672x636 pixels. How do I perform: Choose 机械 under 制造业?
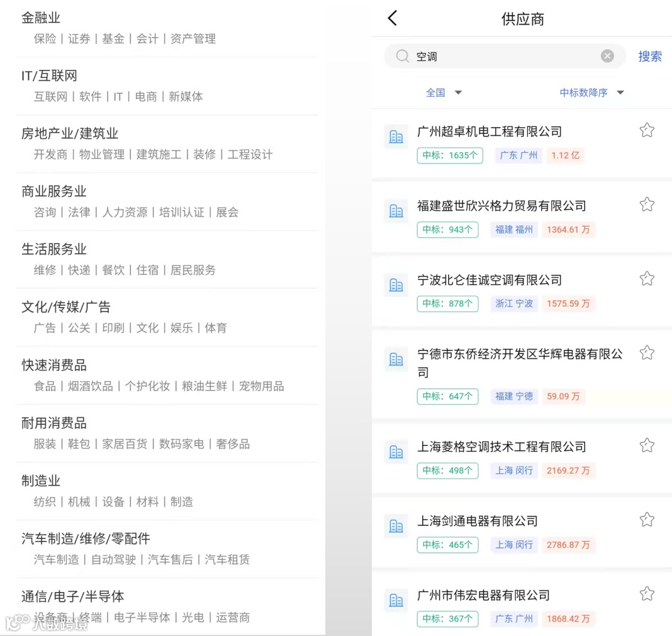coord(79,502)
